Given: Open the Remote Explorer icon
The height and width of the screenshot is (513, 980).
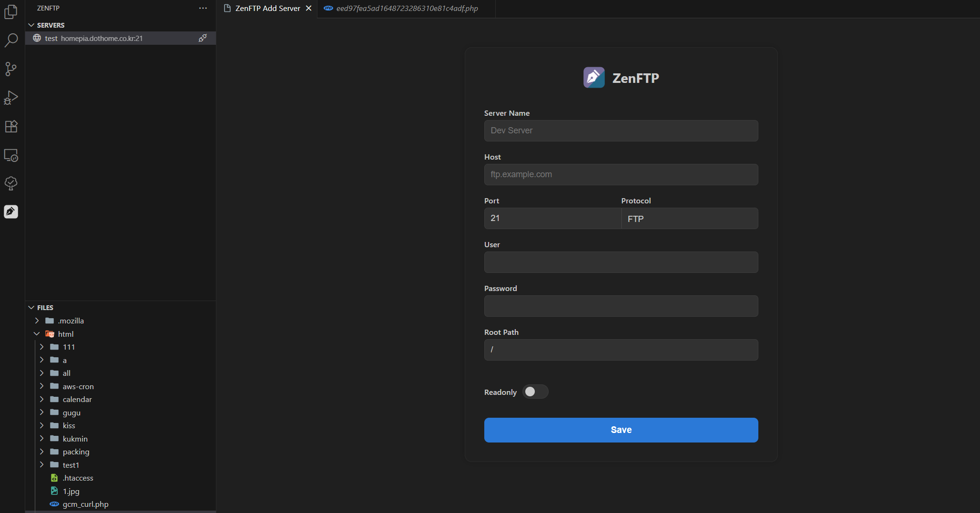Looking at the screenshot, I should click(11, 155).
